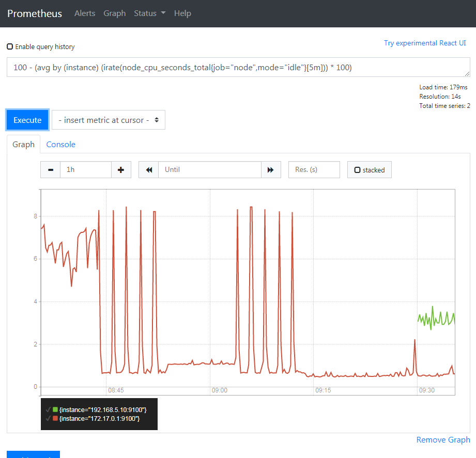Click the Resolution: 14s text
The width and height of the screenshot is (476, 458).
click(x=440, y=97)
